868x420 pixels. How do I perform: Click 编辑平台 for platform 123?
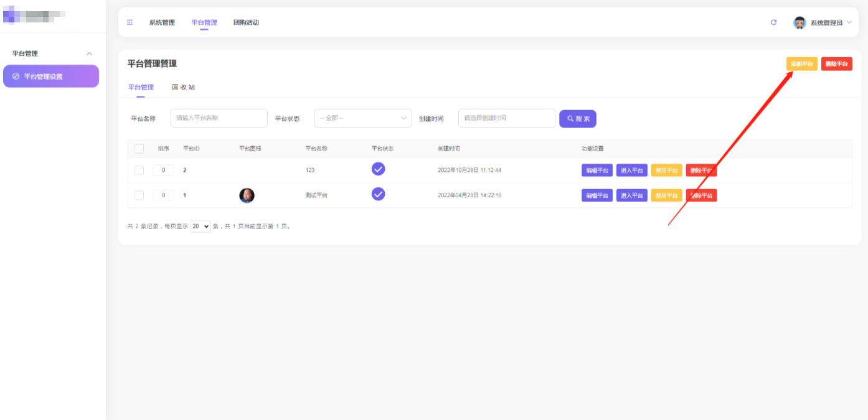(x=597, y=170)
